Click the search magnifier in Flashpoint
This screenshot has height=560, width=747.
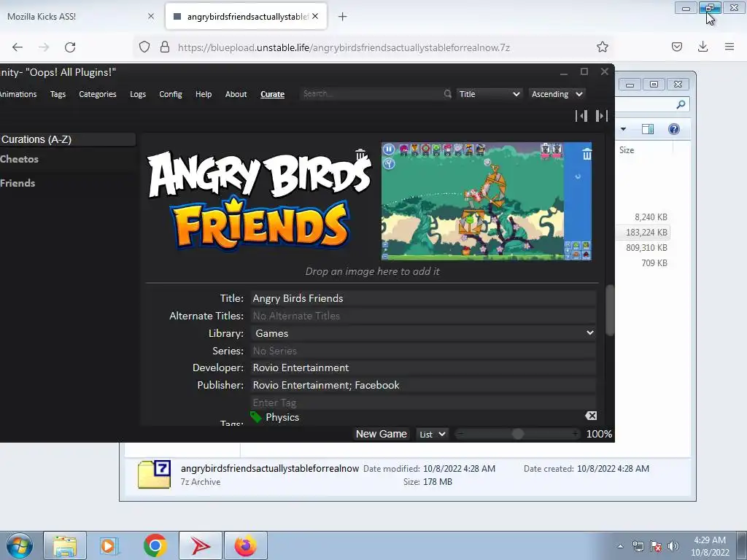click(x=447, y=94)
